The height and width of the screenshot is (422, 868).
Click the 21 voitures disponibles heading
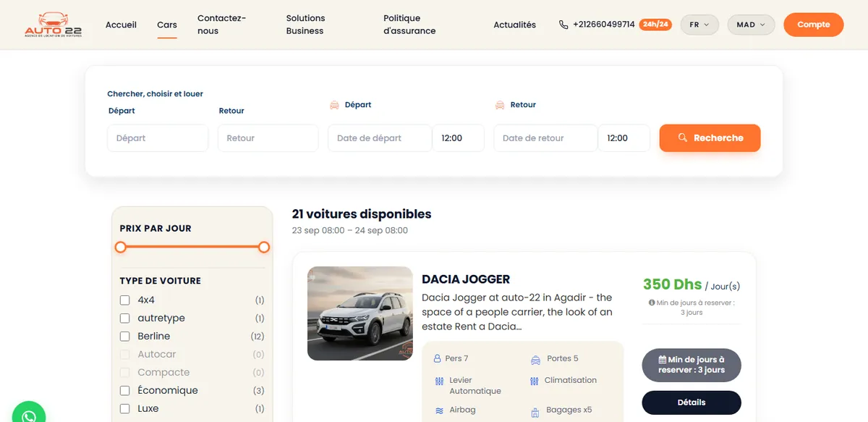tap(362, 214)
